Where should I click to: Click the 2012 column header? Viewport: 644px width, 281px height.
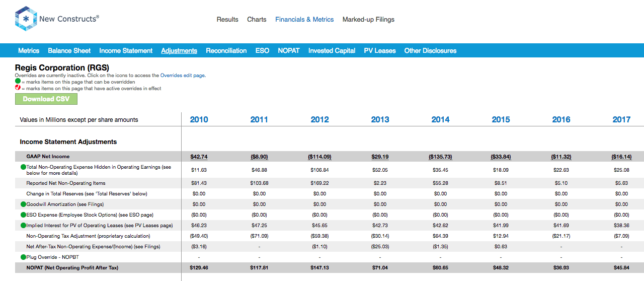pyautogui.click(x=320, y=120)
